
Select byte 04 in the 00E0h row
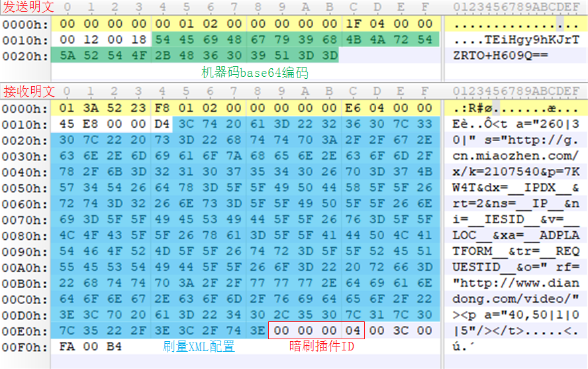point(353,331)
